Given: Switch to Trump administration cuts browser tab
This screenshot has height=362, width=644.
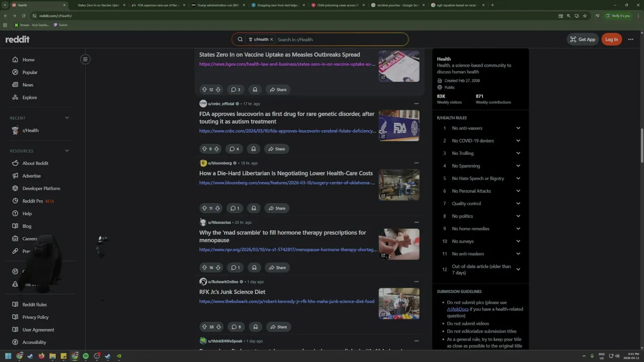Looking at the screenshot, I should click(x=218, y=5).
